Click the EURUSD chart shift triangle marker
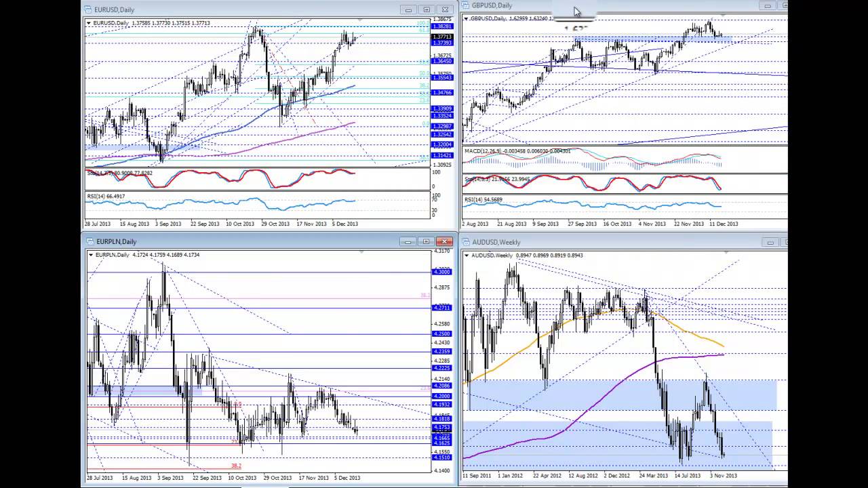 point(361,21)
